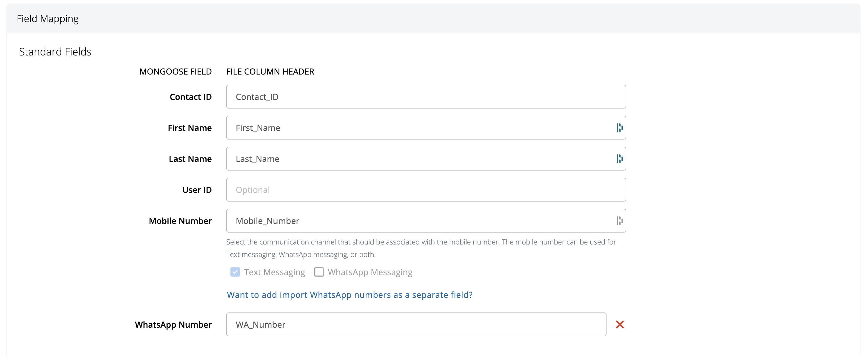Viewport: 868px width, 356px height.
Task: Click the FILE COLUMN HEADER column title
Action: tap(270, 72)
